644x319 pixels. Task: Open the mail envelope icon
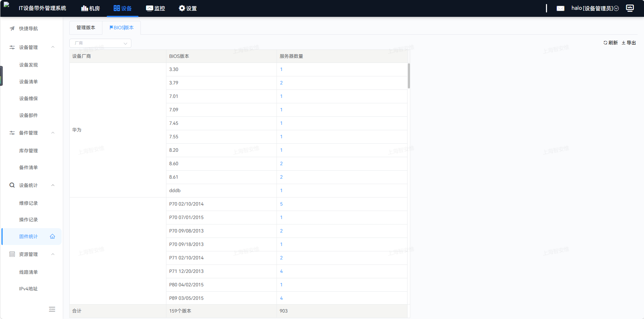tap(560, 8)
